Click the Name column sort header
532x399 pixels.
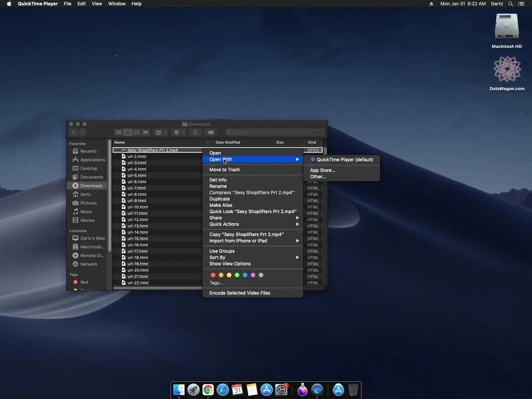tap(162, 142)
